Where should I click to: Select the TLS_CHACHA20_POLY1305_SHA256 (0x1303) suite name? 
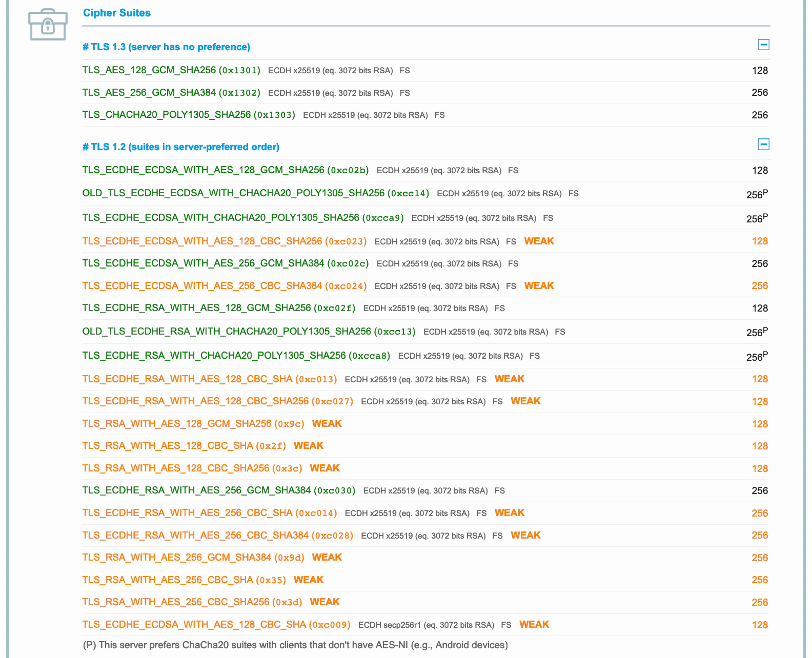click(189, 115)
